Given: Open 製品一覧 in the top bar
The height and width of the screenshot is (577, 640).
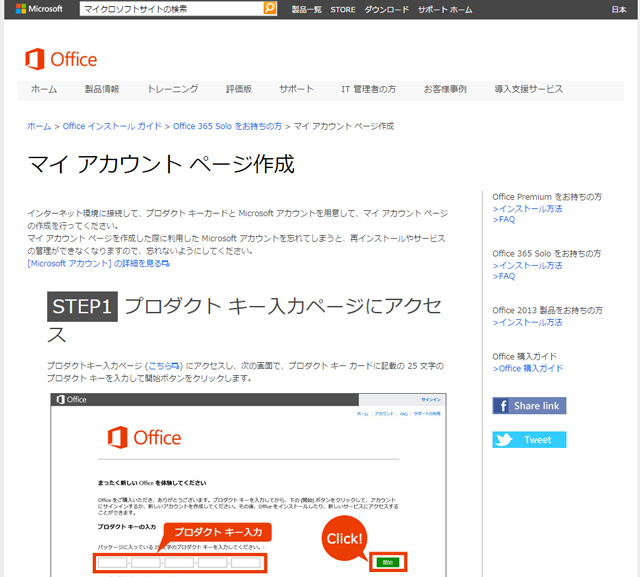Looking at the screenshot, I should coord(306,9).
